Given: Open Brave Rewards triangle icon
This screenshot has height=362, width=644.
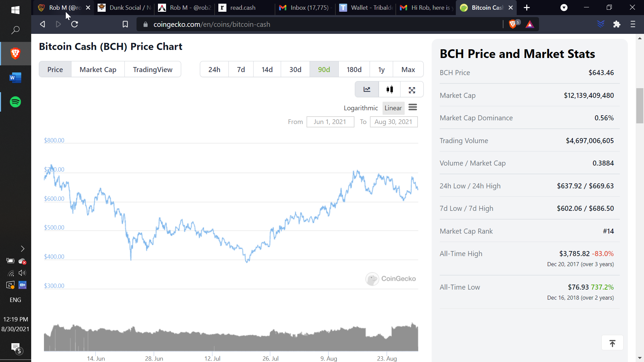Looking at the screenshot, I should 530,24.
